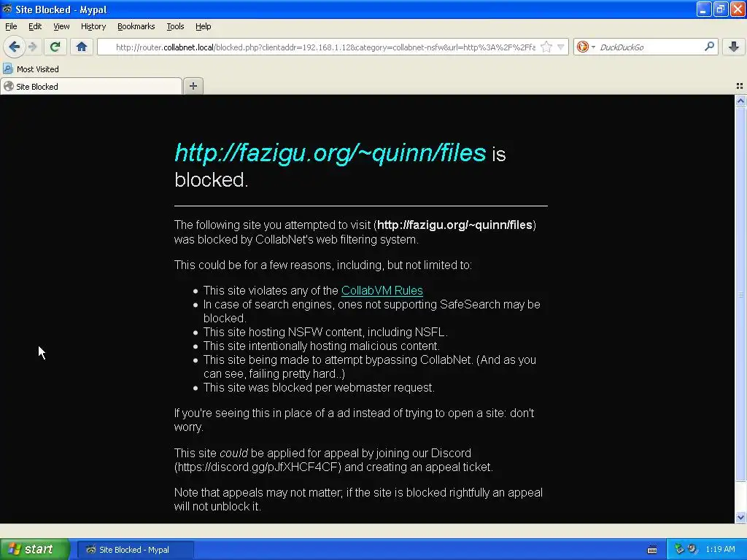Open the Help menu

(x=204, y=26)
